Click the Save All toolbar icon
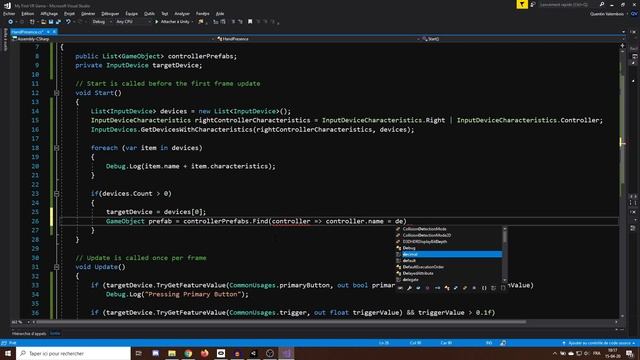Screen dimensions: 640x360 pyautogui.click(x=58, y=22)
